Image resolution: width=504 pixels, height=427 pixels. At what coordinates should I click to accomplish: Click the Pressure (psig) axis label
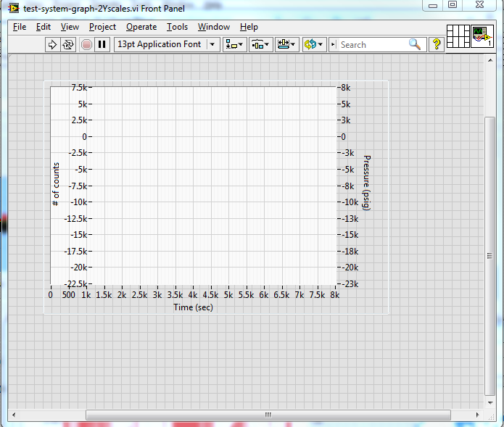point(367,184)
